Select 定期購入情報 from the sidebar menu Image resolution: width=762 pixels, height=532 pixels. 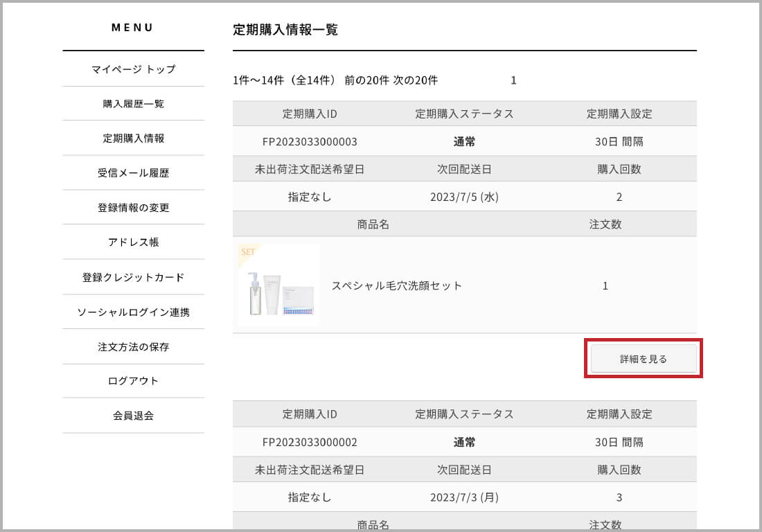[133, 139]
